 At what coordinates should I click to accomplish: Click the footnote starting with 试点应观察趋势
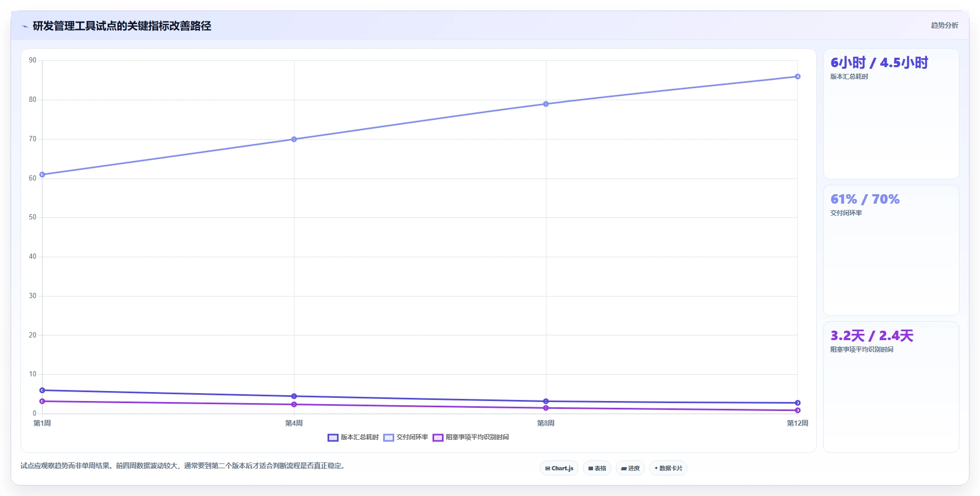[x=184, y=466]
